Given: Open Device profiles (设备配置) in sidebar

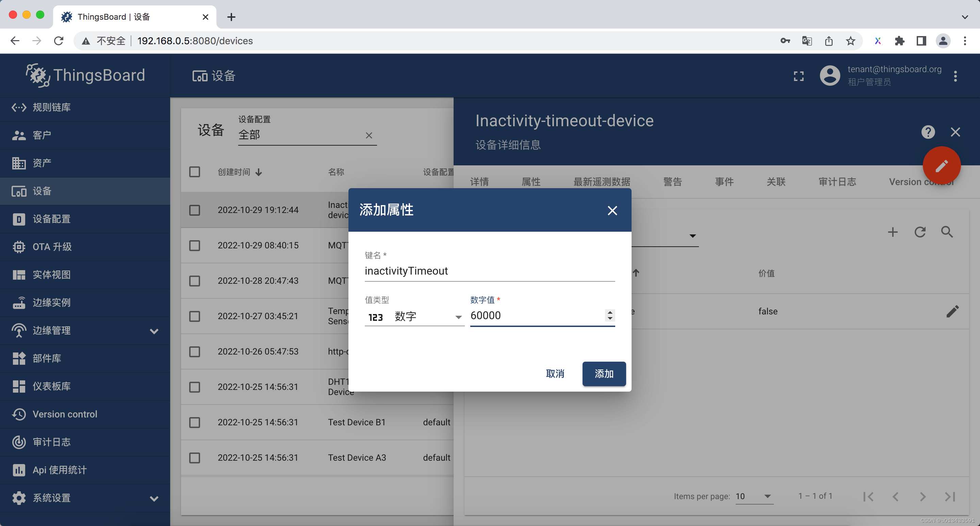Looking at the screenshot, I should [x=85, y=219].
